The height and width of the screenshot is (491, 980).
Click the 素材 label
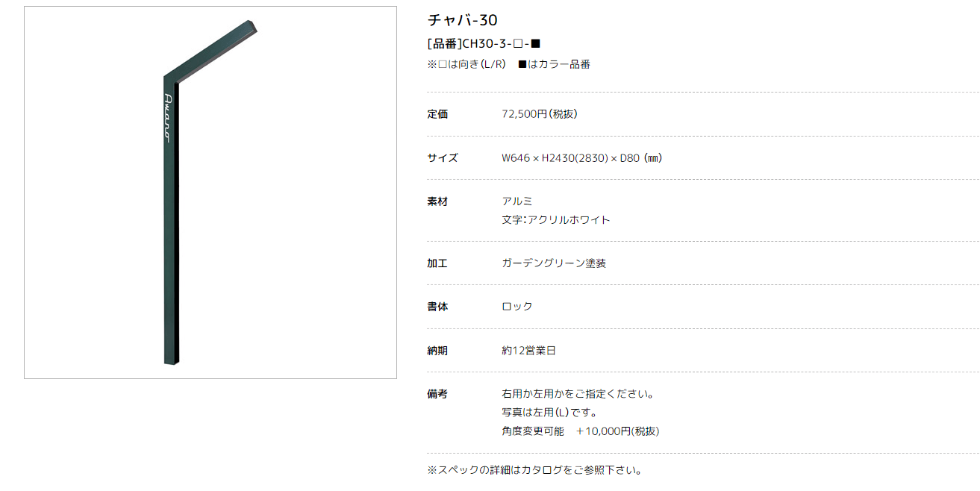point(437,201)
